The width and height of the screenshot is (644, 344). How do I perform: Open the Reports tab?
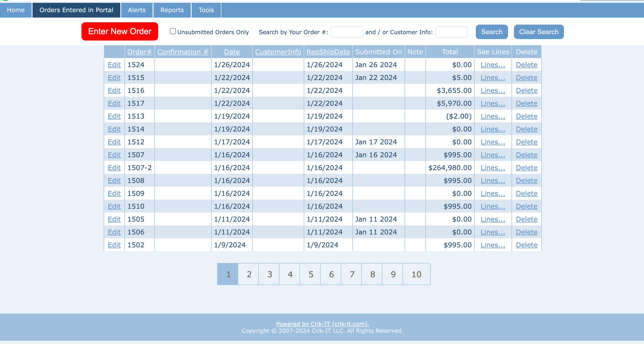pos(172,10)
